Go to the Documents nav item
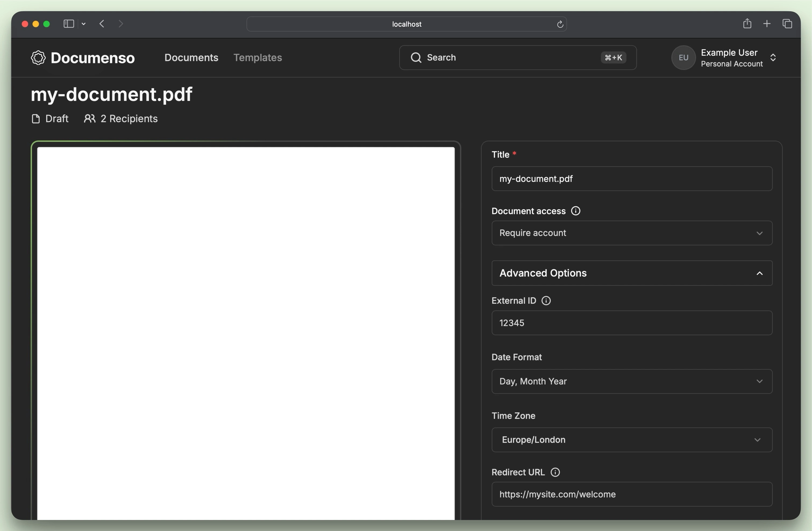 (191, 58)
